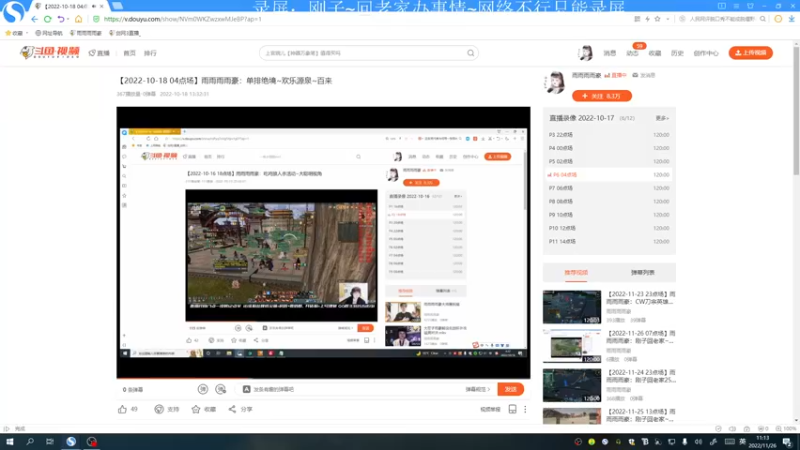
Task: Click the mobile-view phone icon below video
Action: click(512, 409)
